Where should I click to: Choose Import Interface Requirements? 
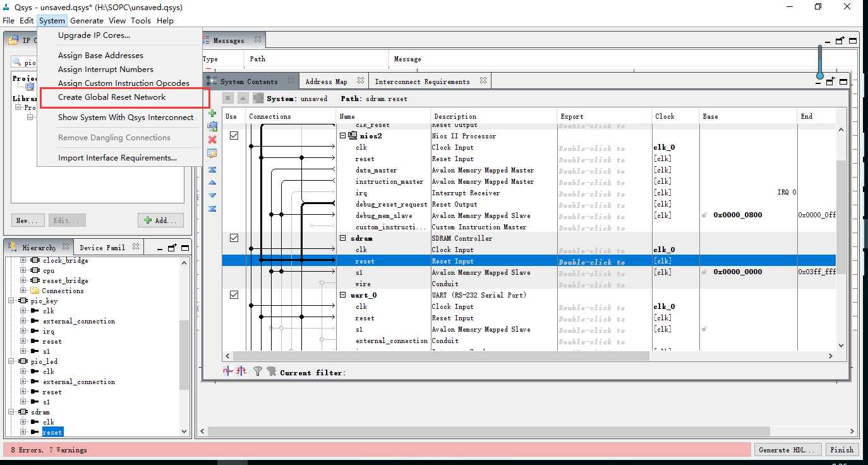[x=118, y=158]
